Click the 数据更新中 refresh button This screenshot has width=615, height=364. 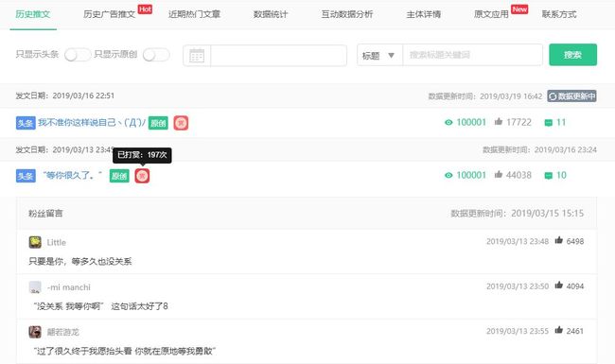(x=572, y=96)
